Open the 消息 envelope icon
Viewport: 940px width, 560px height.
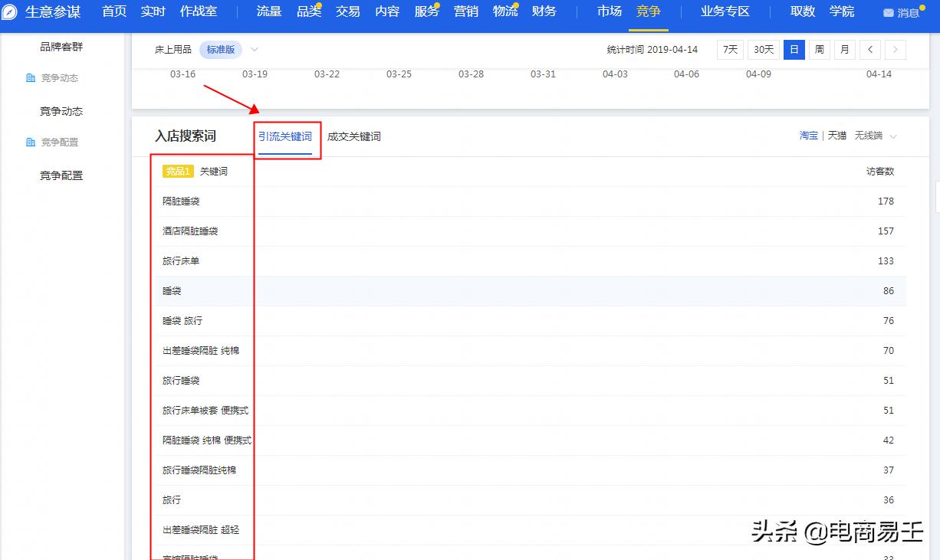(889, 13)
